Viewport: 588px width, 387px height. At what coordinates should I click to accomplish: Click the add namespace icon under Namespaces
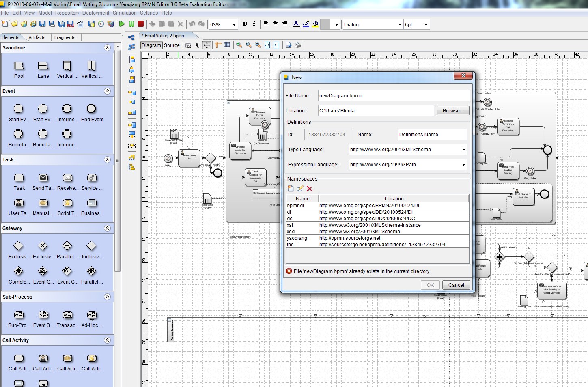pyautogui.click(x=291, y=189)
